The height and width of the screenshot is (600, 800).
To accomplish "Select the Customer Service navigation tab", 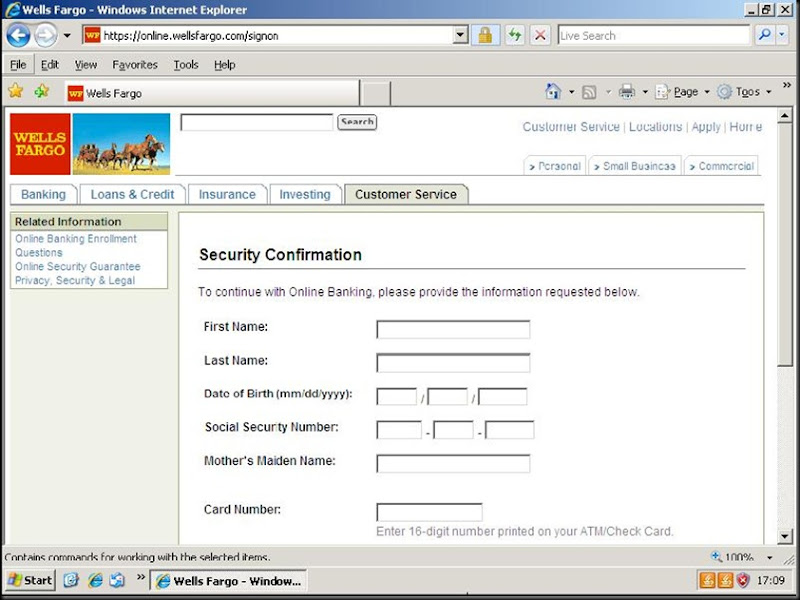I will [x=406, y=194].
